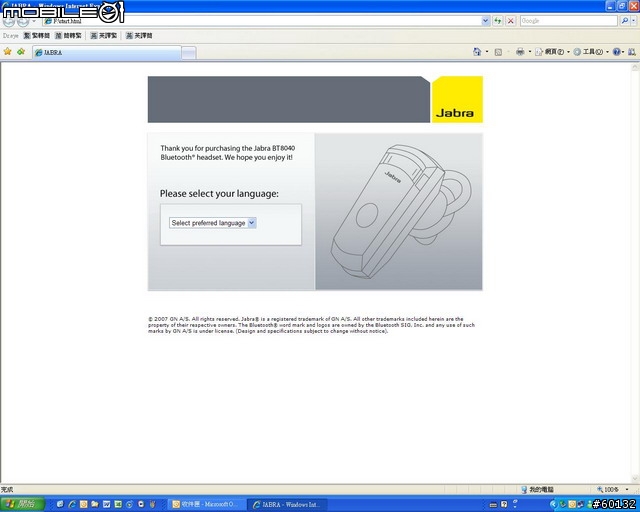Click the page scrollbar up arrow
The image size is (640, 512).
(x=635, y=67)
